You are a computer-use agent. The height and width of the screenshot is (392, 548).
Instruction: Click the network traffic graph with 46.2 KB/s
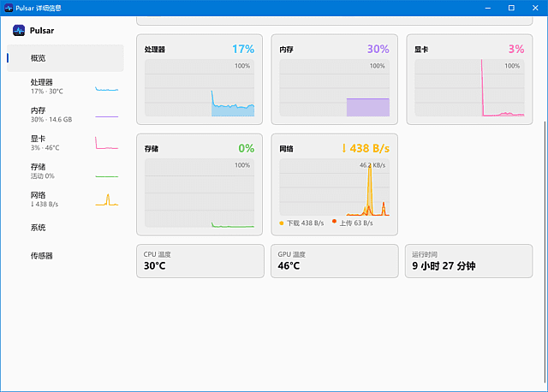coord(335,187)
